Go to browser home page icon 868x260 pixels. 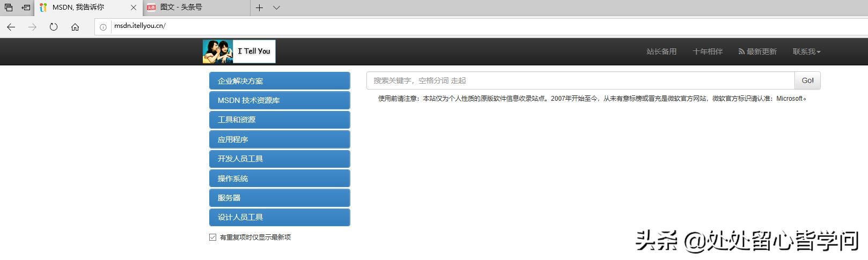[75, 27]
